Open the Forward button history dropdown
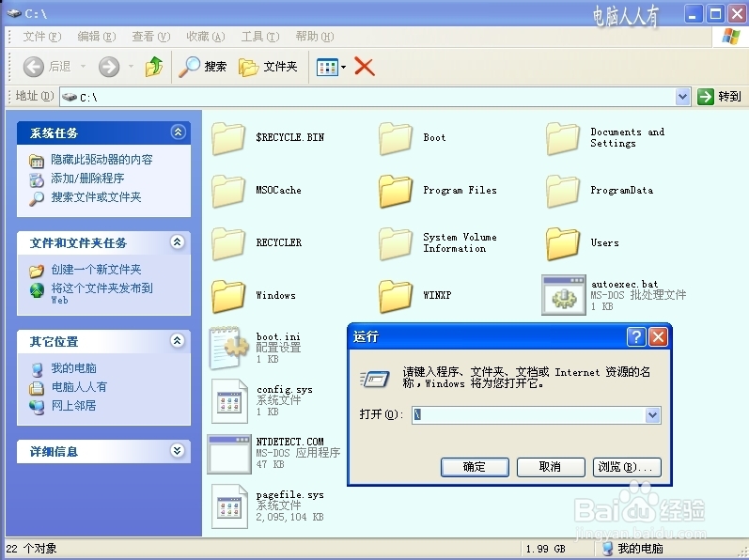Screen dimensions: 749x560 pos(131,67)
